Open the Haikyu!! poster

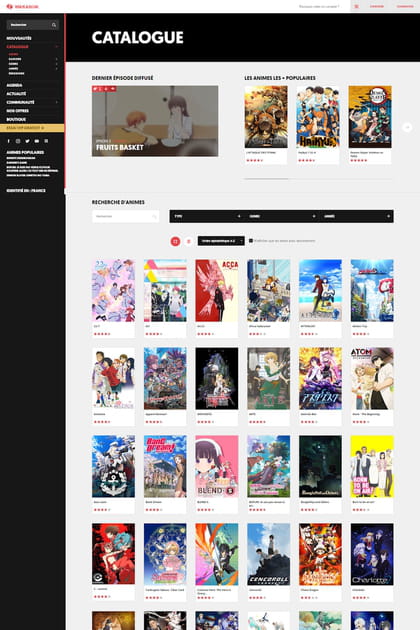tap(318, 117)
